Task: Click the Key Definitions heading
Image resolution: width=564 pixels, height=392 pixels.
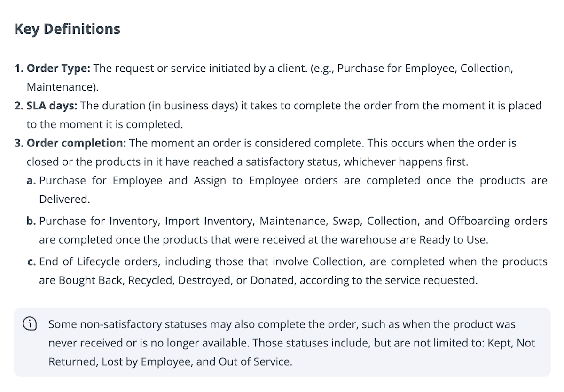Action: [67, 29]
